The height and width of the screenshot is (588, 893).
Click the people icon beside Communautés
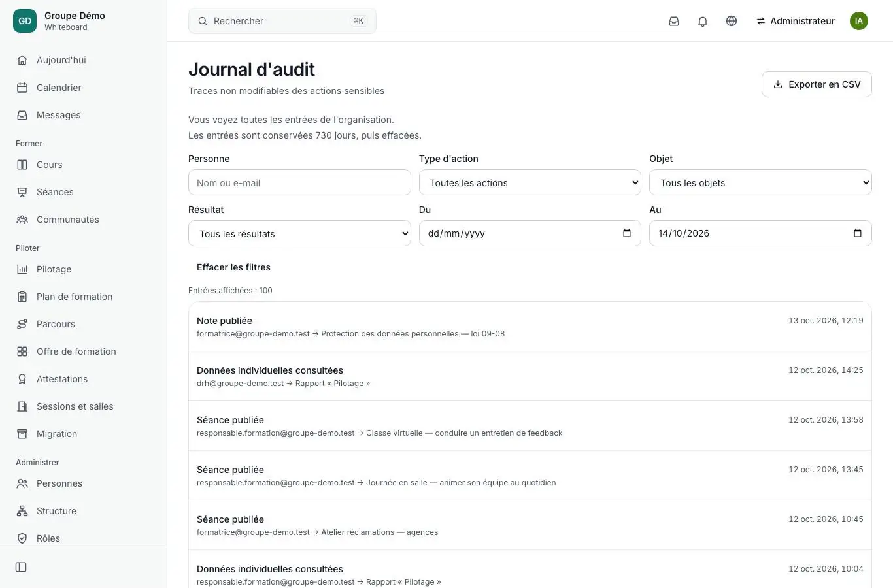pos(22,220)
